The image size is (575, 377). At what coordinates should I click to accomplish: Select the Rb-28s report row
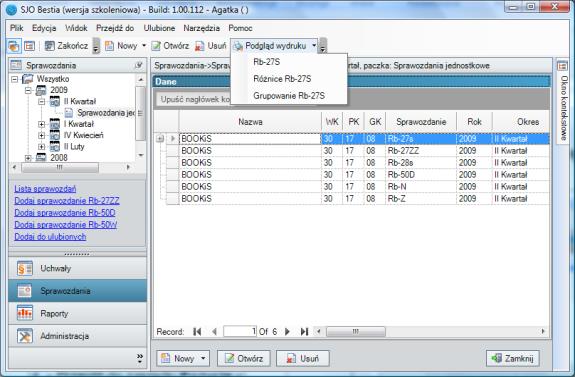click(x=358, y=163)
